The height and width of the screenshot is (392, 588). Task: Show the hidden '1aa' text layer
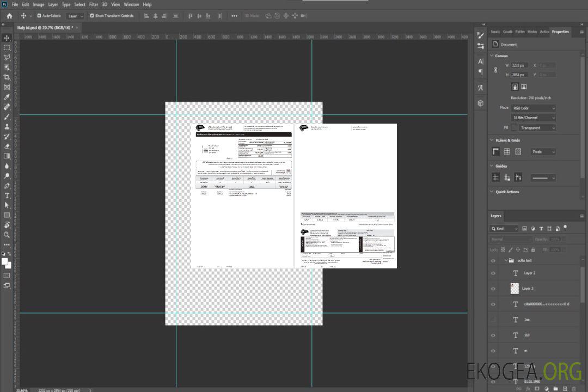pos(493,320)
